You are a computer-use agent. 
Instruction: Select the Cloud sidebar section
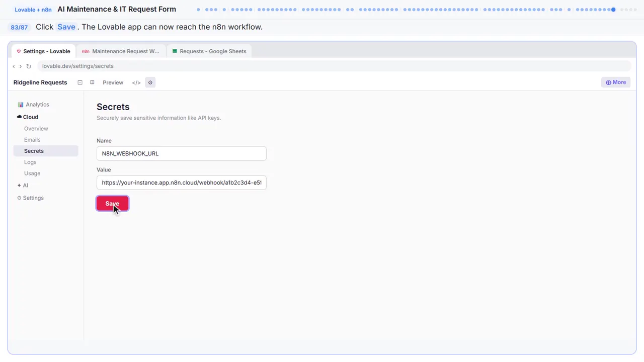(x=28, y=117)
